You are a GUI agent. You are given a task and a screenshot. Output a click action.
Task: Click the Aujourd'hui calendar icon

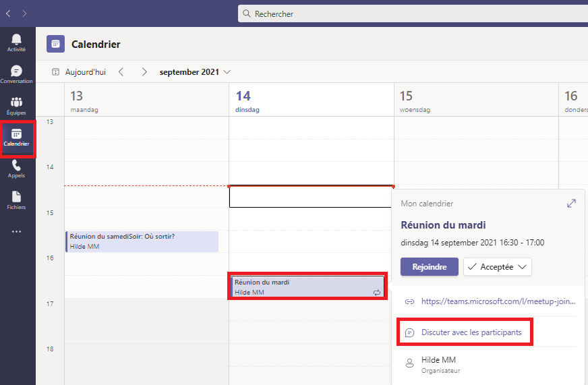[x=55, y=72]
